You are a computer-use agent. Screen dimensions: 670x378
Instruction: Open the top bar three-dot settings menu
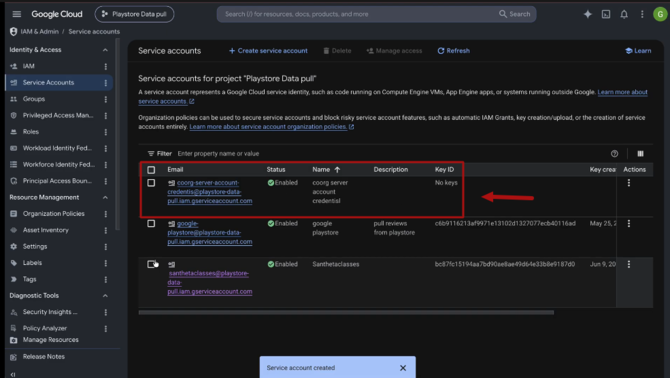click(x=642, y=14)
